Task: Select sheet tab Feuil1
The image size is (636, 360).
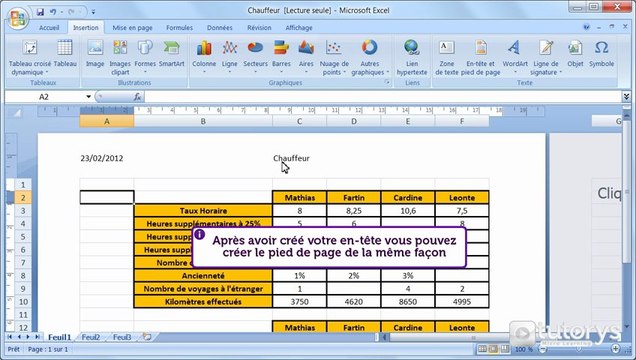Action: click(59, 337)
